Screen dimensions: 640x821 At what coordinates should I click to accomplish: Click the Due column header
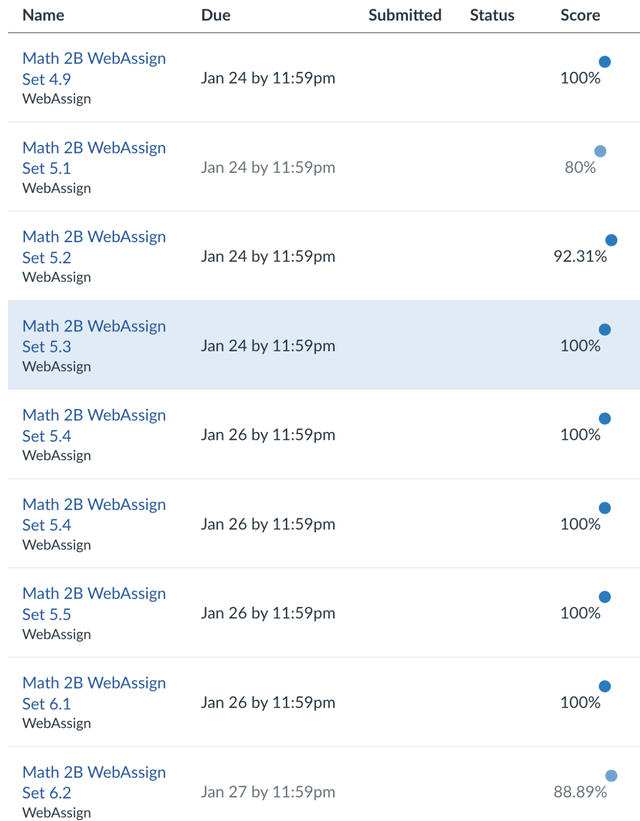pos(215,15)
